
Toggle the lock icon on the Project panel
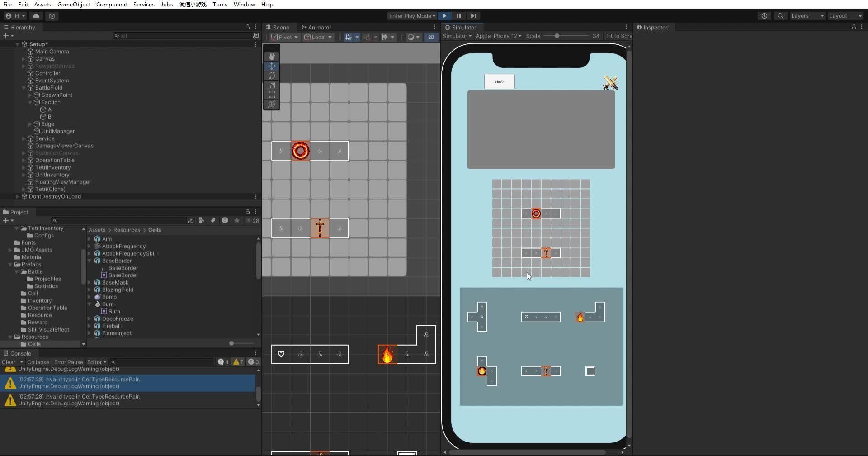[x=247, y=211]
